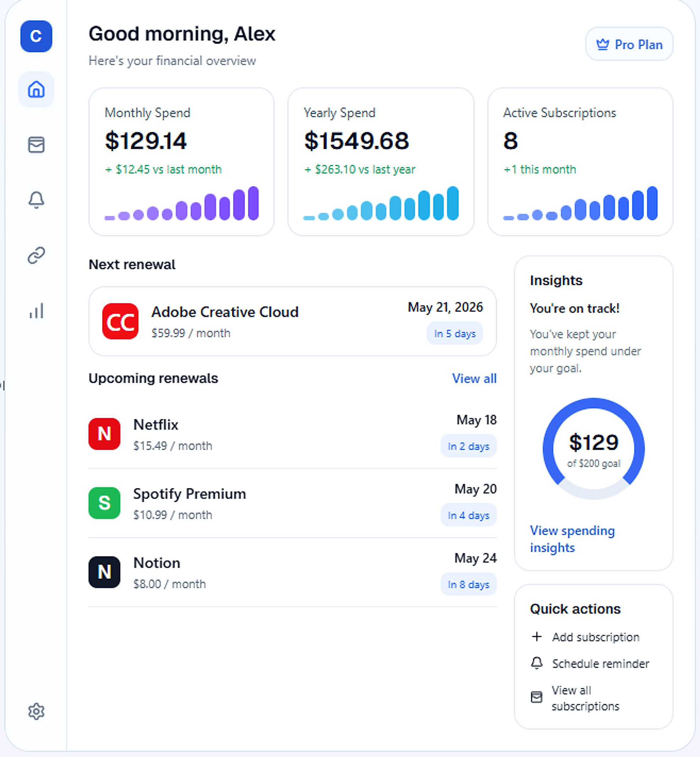
Task: Click '$59.99 / month' price
Action: pyautogui.click(x=191, y=333)
